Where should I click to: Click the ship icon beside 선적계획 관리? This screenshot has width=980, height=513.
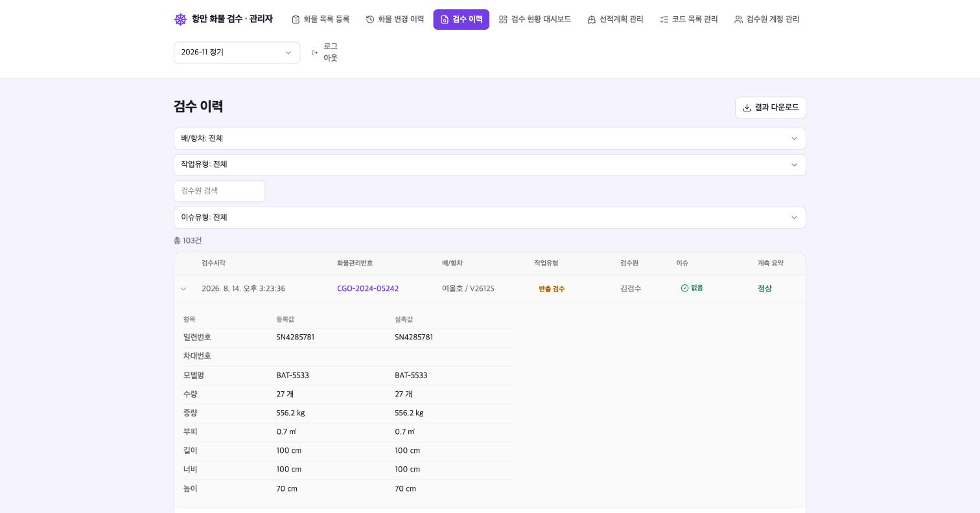pos(591,19)
